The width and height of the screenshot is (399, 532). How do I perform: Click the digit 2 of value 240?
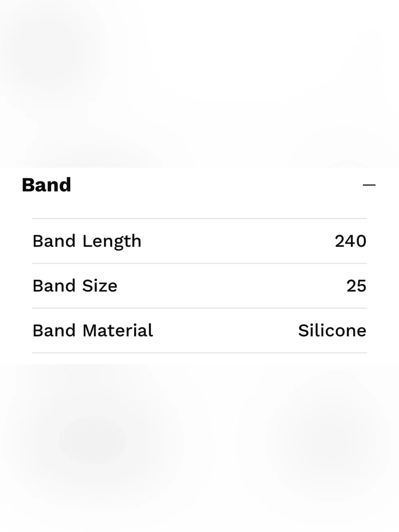340,241
